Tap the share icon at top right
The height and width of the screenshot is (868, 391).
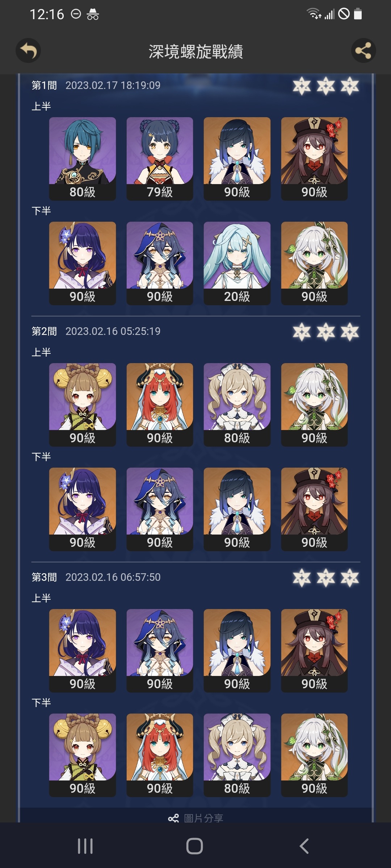point(363,51)
